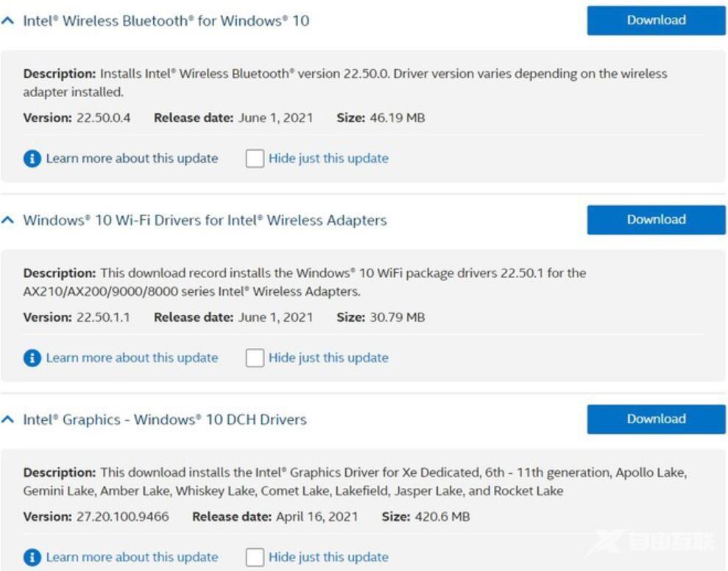Check Hide just this update under Intel Graphics
This screenshot has width=728, height=571.
254,557
